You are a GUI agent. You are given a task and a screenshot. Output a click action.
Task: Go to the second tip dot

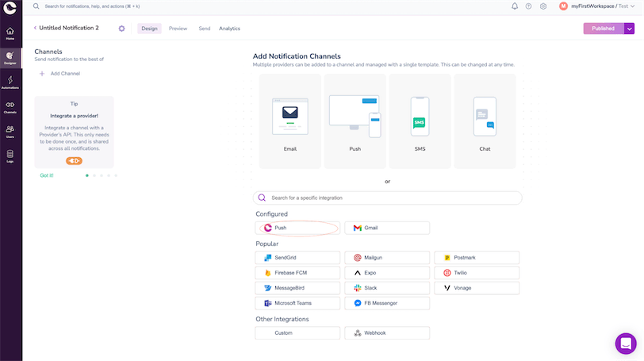point(94,175)
